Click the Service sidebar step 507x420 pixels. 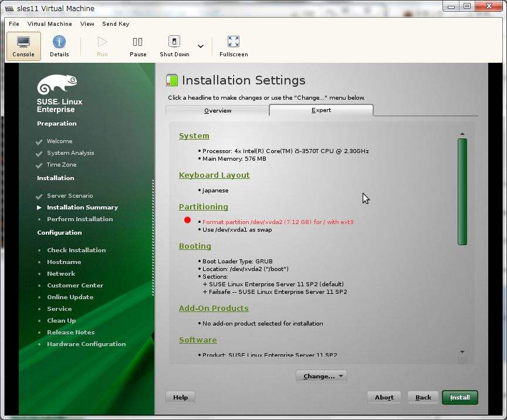(59, 309)
